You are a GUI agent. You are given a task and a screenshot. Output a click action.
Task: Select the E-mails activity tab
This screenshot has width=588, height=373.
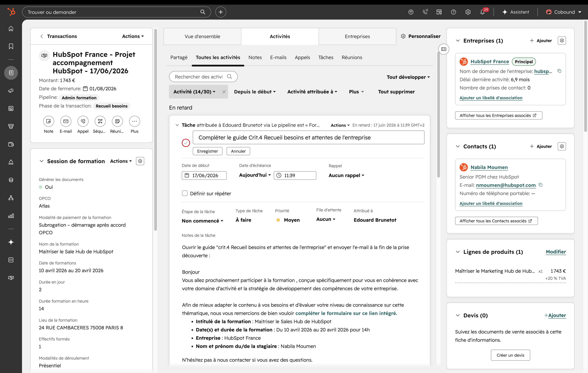[x=278, y=57]
